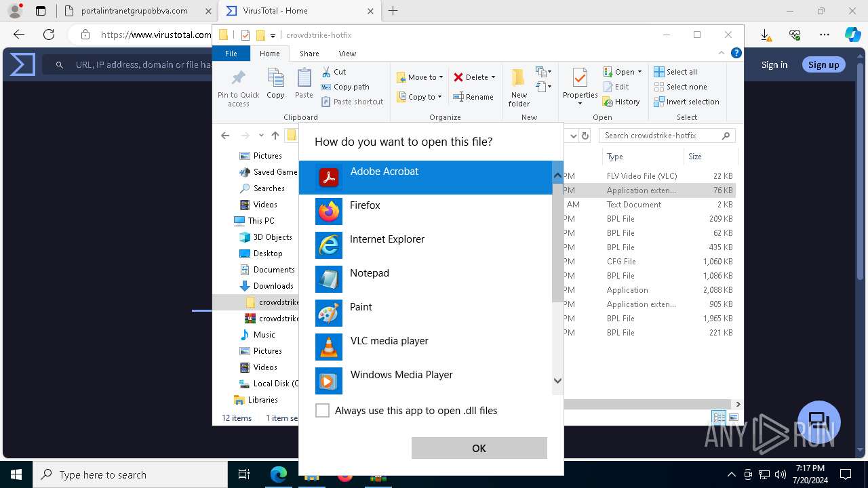Select the CFG File row
Viewport: 868px width, 488px height.
(x=650, y=262)
